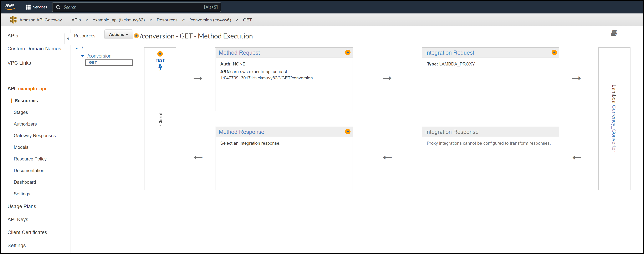Collapse the Resources panel with its left chevron
644x254 pixels.
click(67, 39)
